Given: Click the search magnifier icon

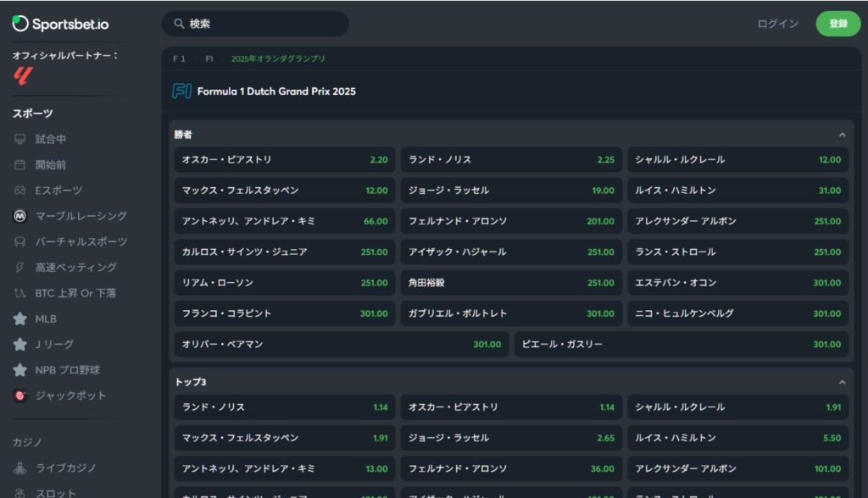Looking at the screenshot, I should coord(179,24).
